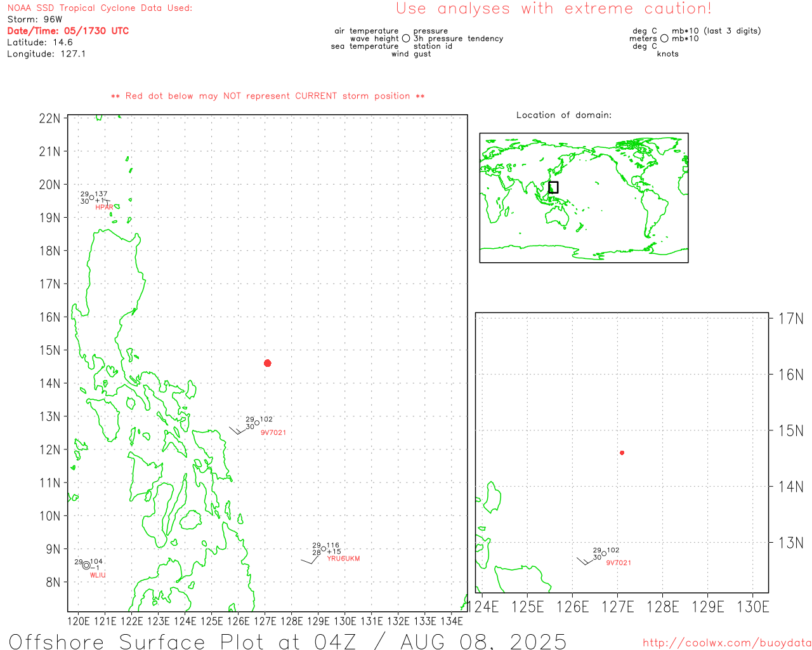Screen dimensions: 812x650
Task: Click the 'sea temperature' legend label
Action: [365, 46]
